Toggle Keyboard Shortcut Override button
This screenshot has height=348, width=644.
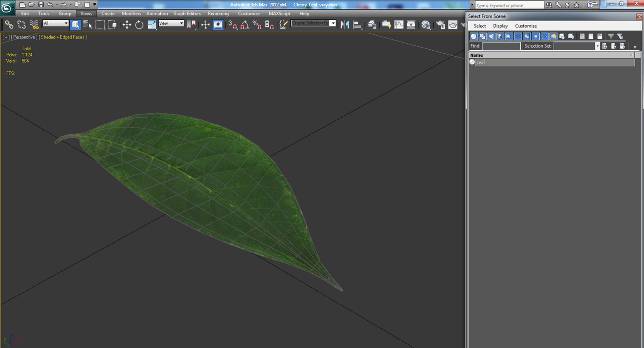218,25
